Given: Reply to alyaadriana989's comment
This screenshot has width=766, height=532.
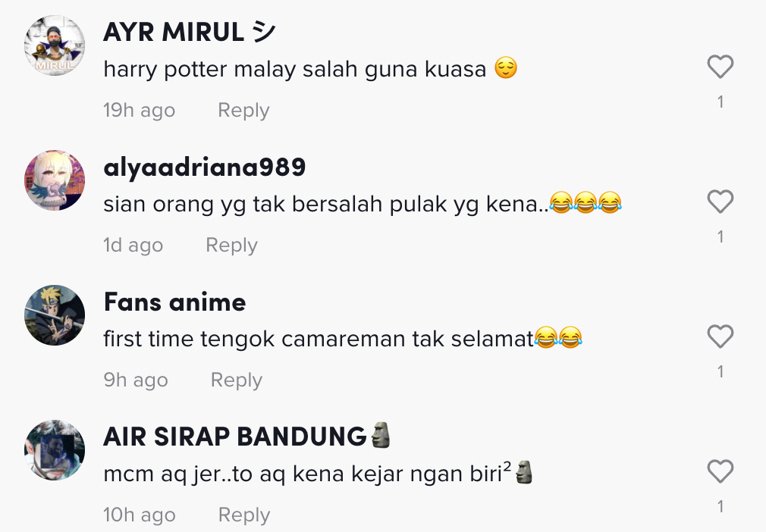Looking at the screenshot, I should [231, 245].
